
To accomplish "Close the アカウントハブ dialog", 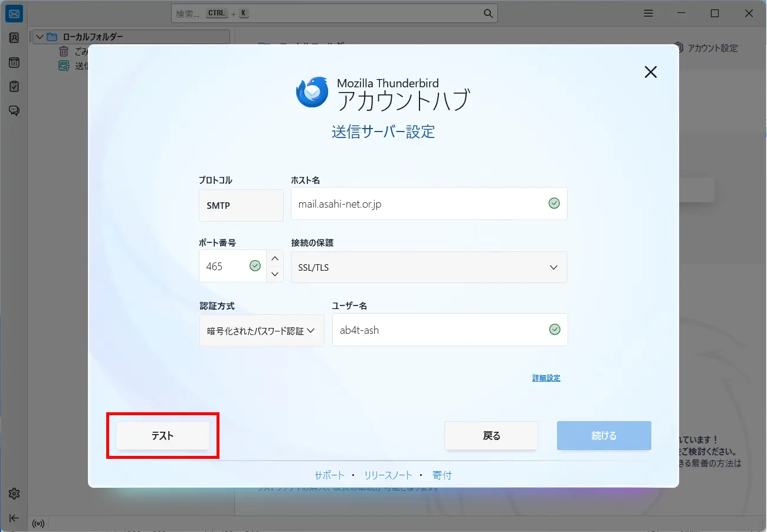I will (650, 71).
